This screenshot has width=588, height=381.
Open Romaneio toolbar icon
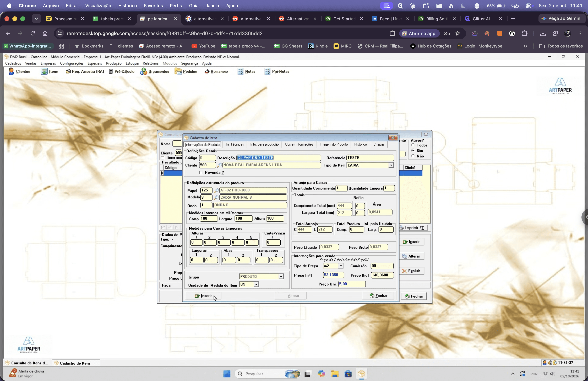216,71
